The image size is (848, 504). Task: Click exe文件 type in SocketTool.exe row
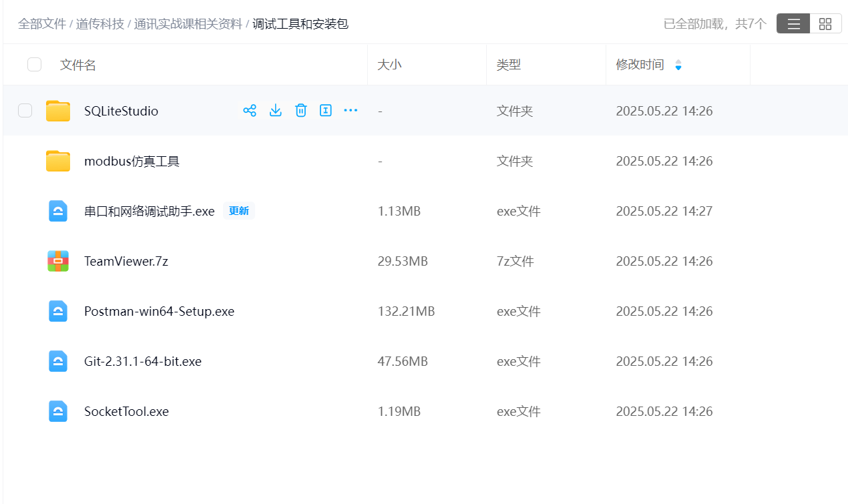click(519, 411)
